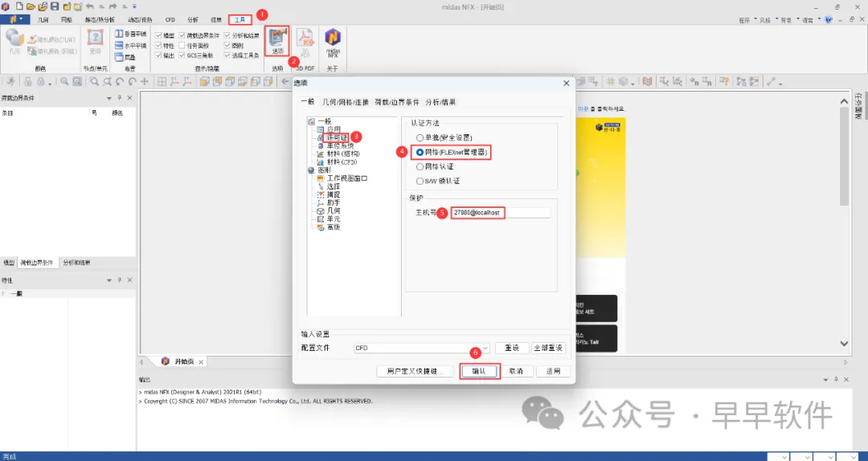Select the 单独(安全设置) radio button
The image size is (868, 461).
pos(420,137)
